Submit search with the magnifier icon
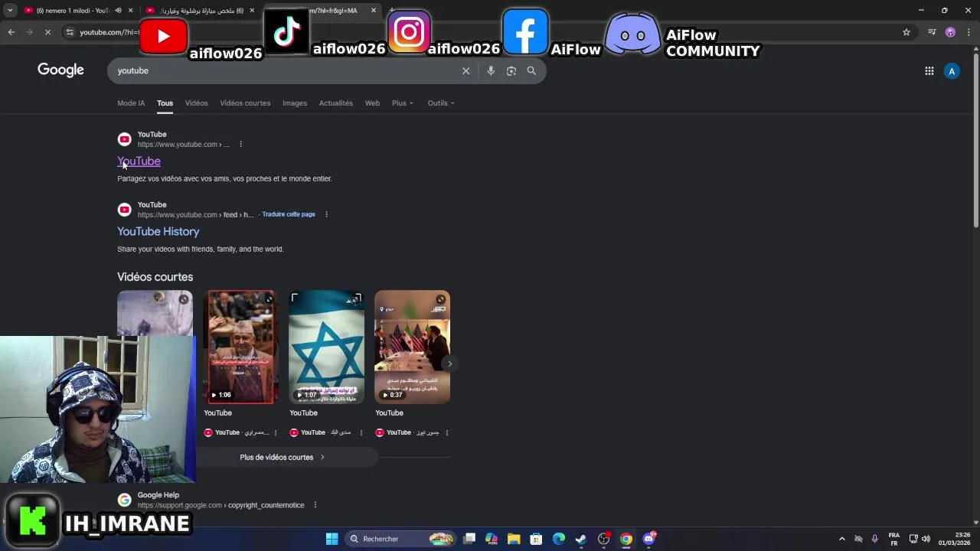This screenshot has width=980, height=551. coord(531,70)
